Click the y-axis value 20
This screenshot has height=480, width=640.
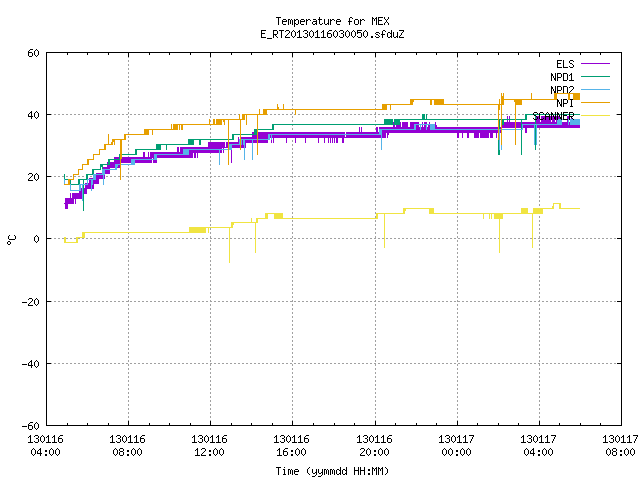[33, 177]
